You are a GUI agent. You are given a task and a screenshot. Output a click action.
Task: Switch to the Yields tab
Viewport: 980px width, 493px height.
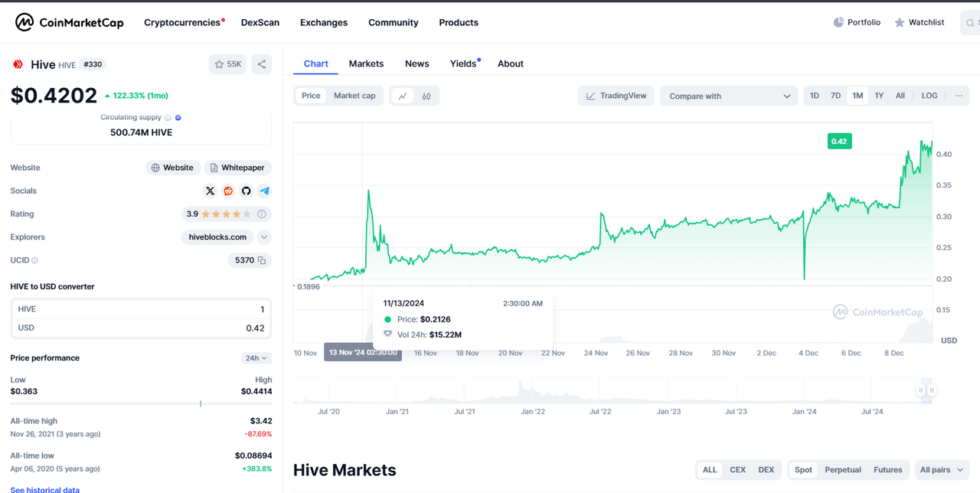[463, 64]
